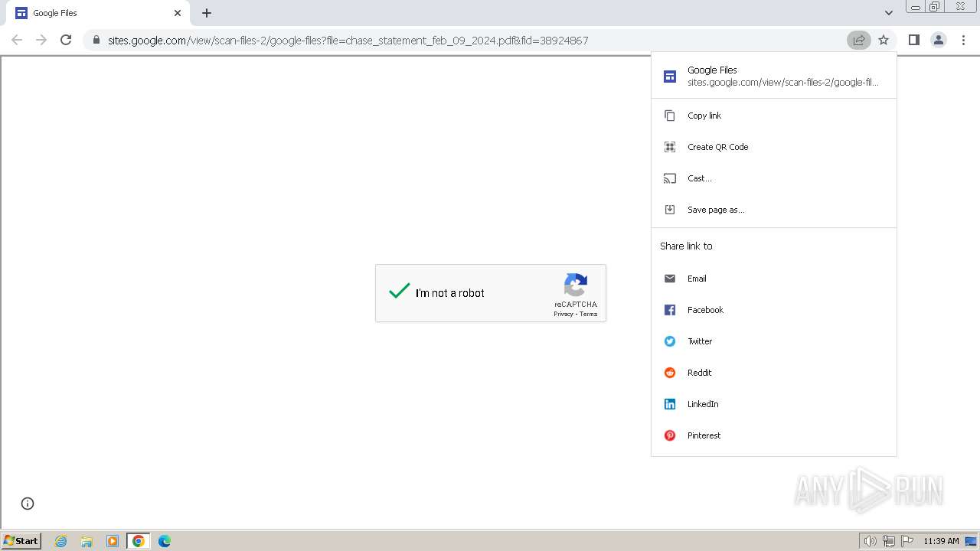Open the site info circle icon
This screenshot has width=980, height=551.
(28, 503)
